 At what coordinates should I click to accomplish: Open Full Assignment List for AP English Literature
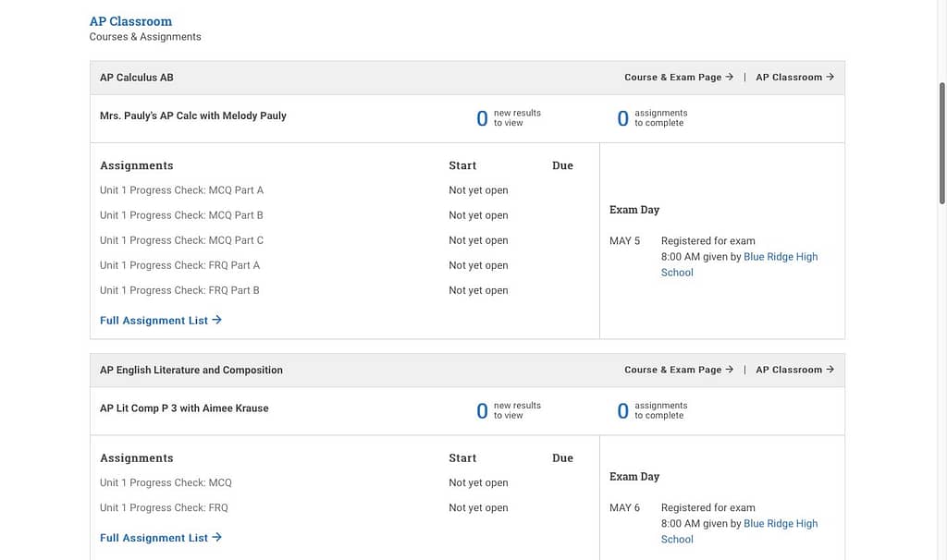161,538
